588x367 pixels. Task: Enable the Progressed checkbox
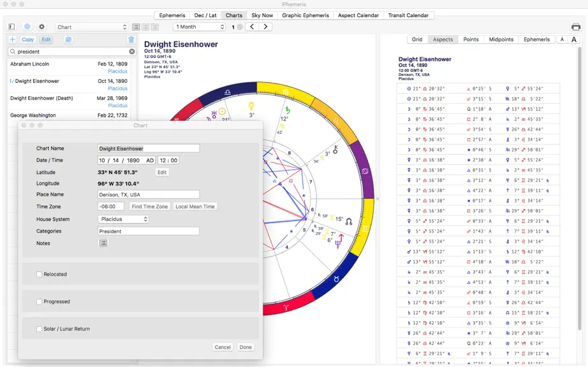(x=39, y=301)
